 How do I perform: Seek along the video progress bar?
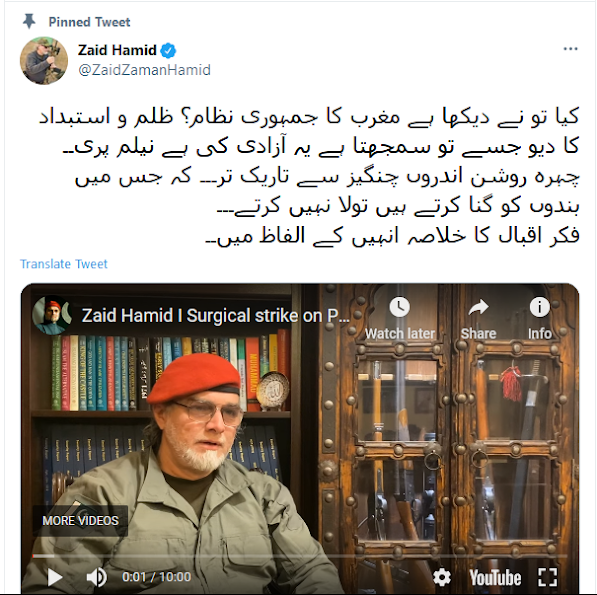300,556
